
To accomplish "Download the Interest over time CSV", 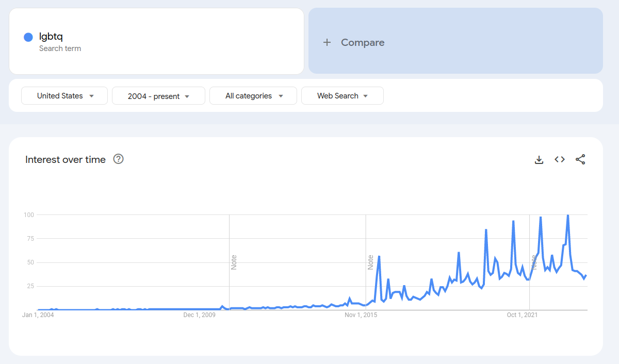I will tap(539, 160).
